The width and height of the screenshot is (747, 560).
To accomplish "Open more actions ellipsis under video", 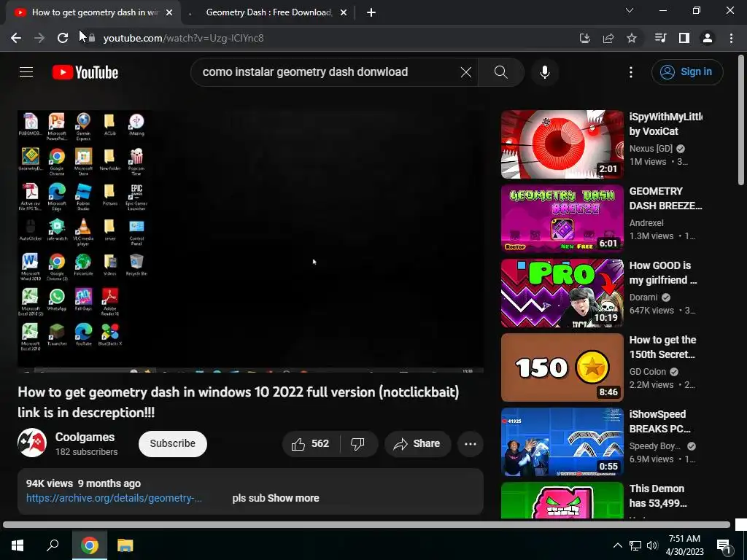I will (471, 444).
